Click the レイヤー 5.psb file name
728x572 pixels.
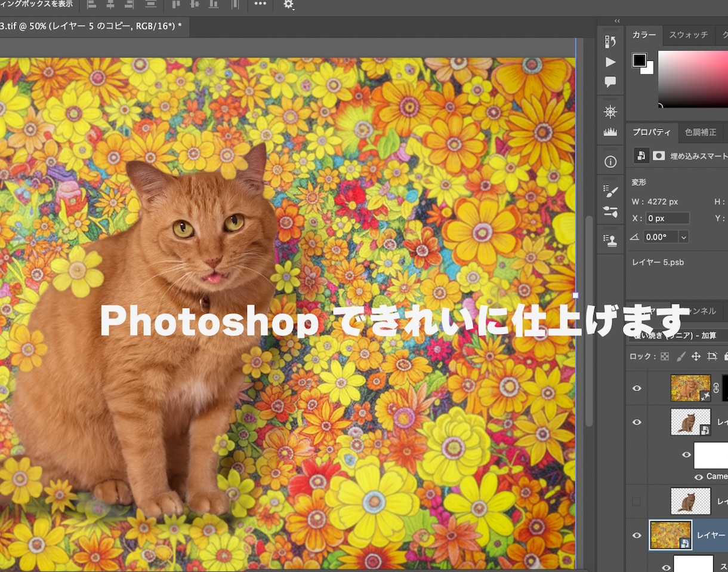658,262
